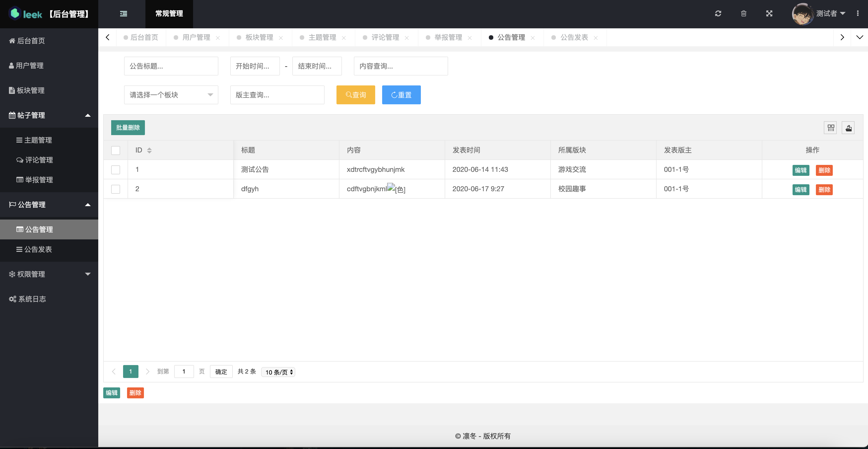Switch to the 后台首页 tab
The width and height of the screenshot is (868, 449).
[141, 37]
